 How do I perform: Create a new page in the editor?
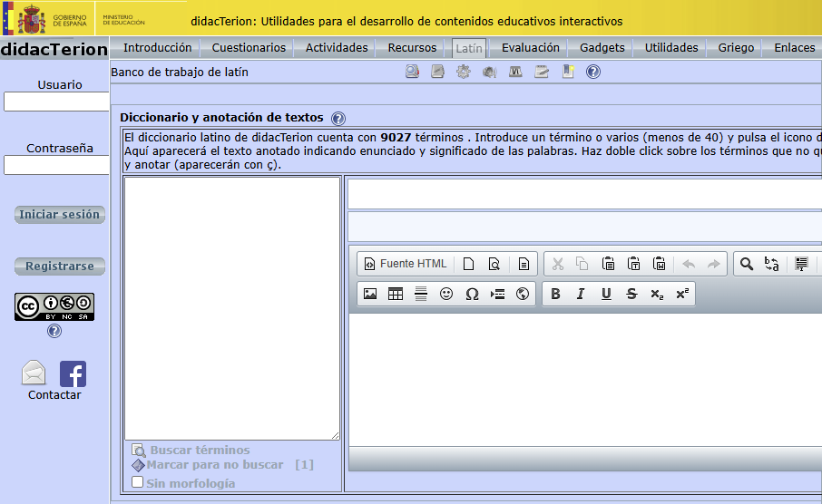(x=468, y=264)
